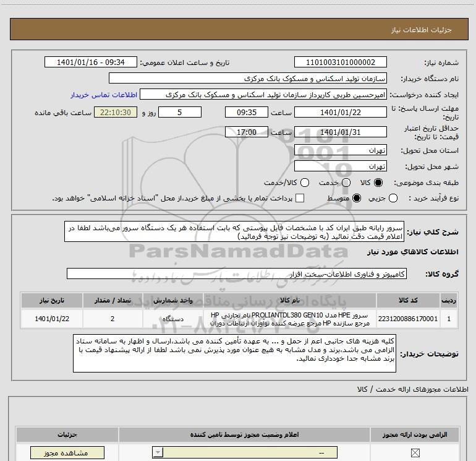Click the گروه کالا field کامپیوتر و فناوری

(x=237, y=274)
